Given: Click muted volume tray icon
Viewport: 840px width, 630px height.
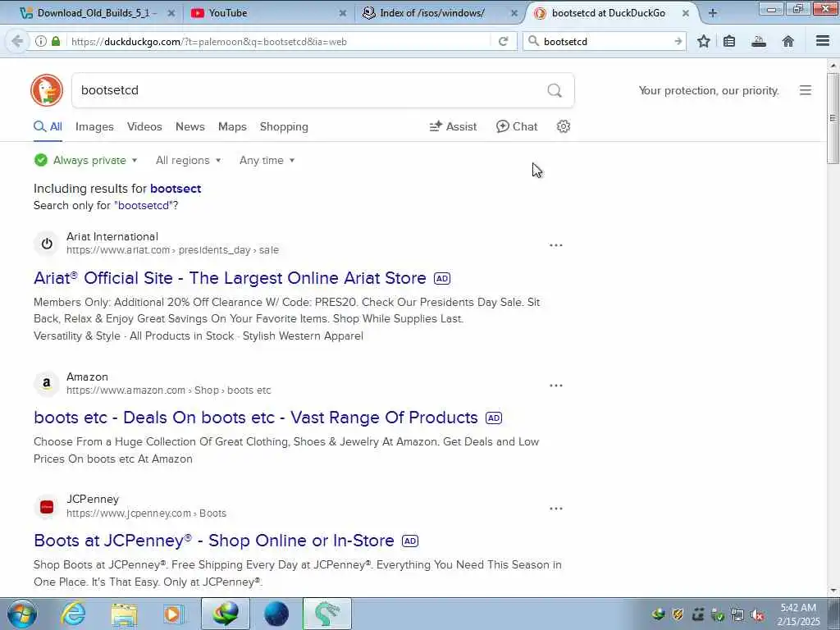Looking at the screenshot, I should pos(757,615).
